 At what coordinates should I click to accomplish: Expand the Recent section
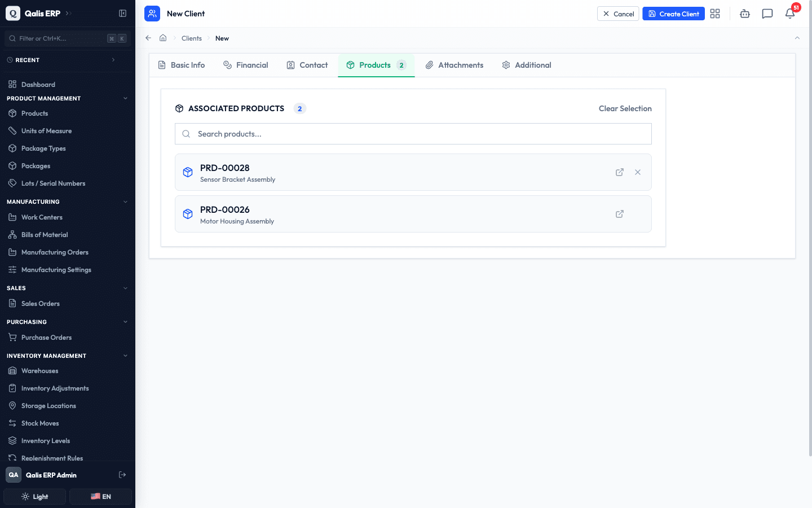click(113, 60)
